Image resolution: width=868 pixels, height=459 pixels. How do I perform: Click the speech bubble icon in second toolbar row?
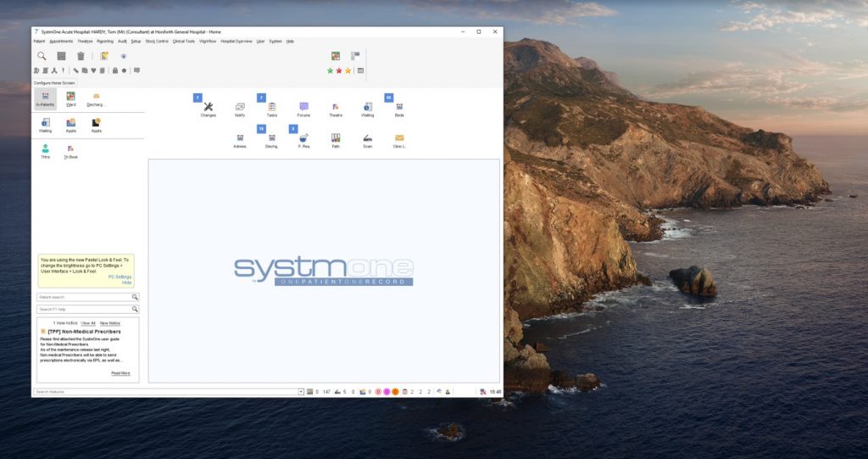[x=136, y=70]
